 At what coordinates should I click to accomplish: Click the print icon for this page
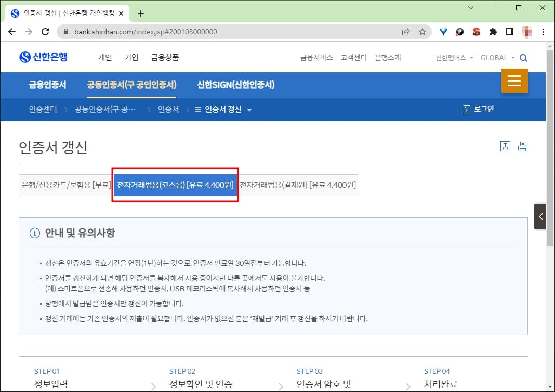point(523,146)
